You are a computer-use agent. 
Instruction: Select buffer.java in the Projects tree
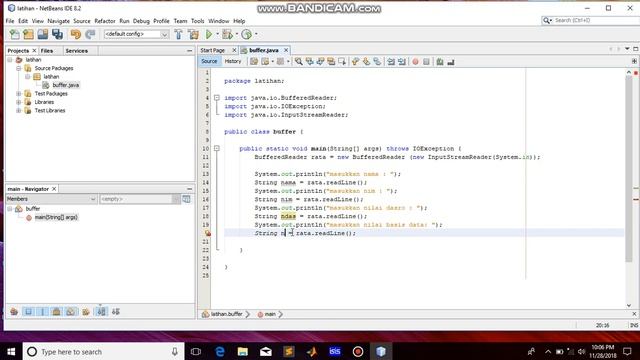(65, 85)
